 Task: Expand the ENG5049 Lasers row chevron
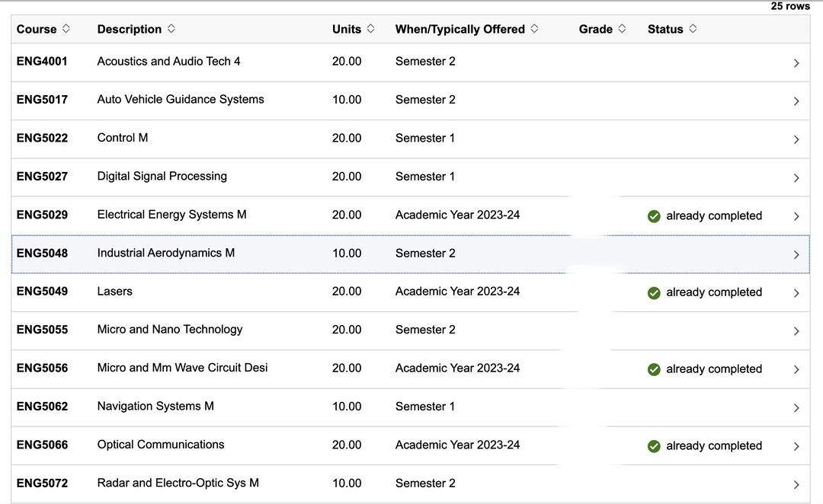tap(796, 292)
